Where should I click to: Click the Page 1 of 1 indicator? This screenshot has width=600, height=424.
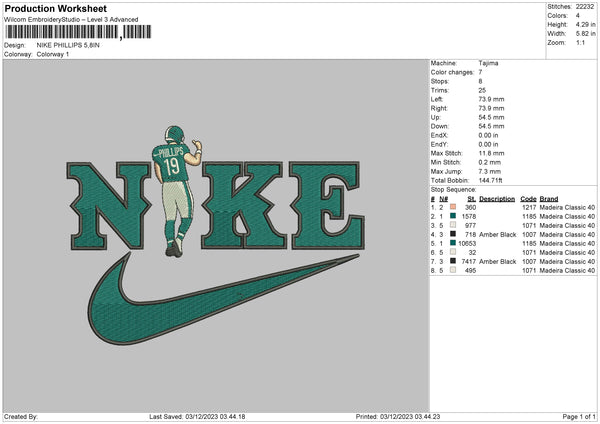(x=576, y=416)
